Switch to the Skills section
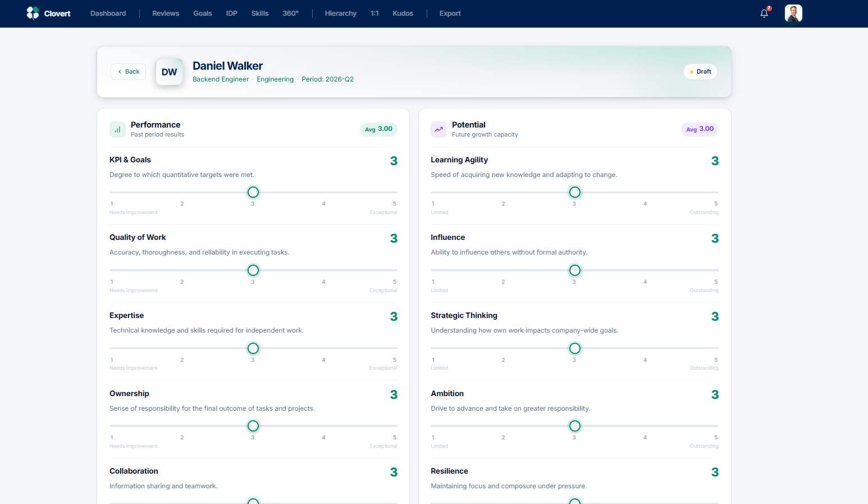Screen dimensions: 868x504 coord(260,13)
